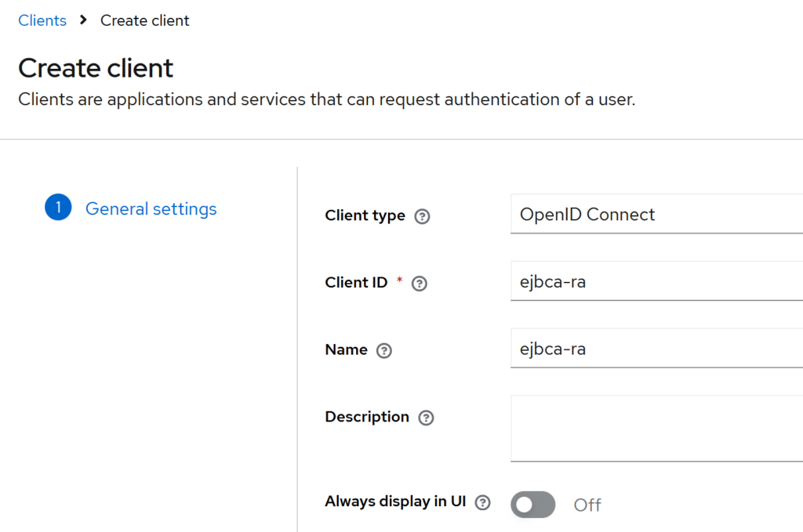Click the breadcrumb chevron separator
Viewport: 803px width, 532px height.
(83, 20)
